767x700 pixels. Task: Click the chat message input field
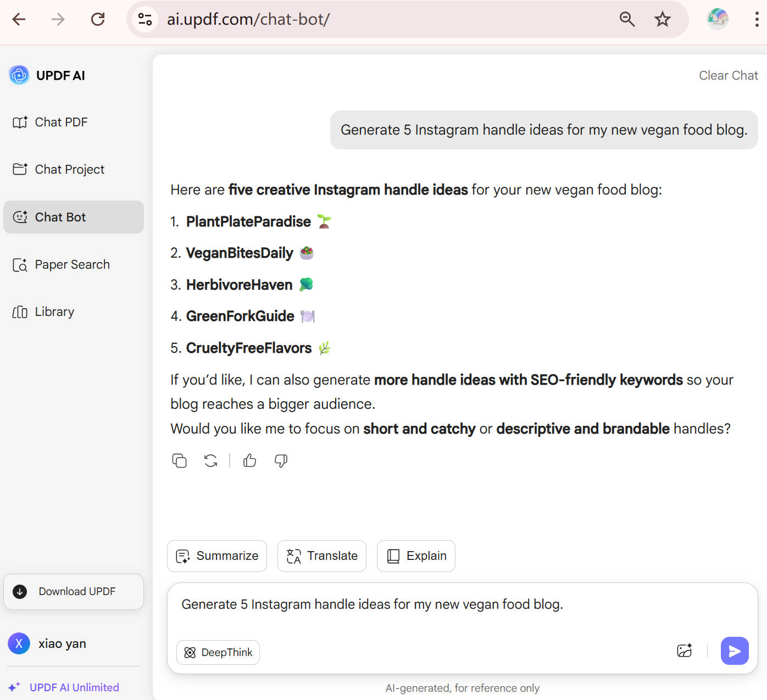point(462,604)
